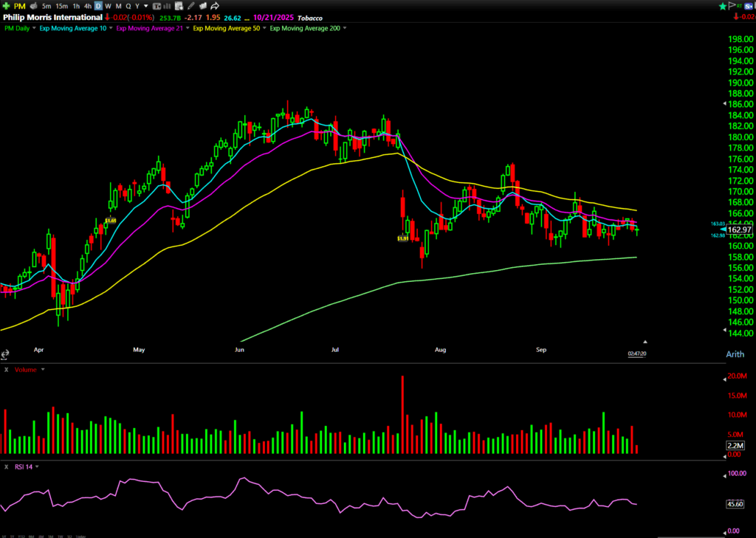Open the timeframe dropdown arrow after Y

[x=145, y=6]
